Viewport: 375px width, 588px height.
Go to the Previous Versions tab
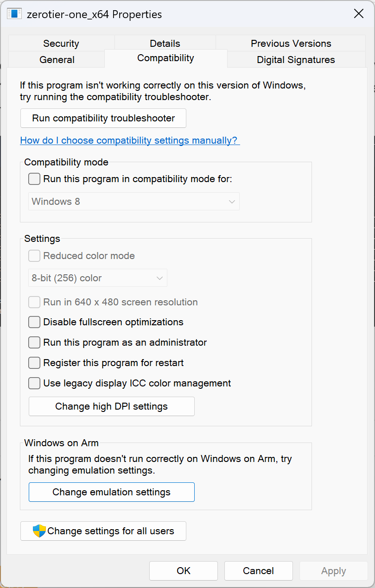291,44
